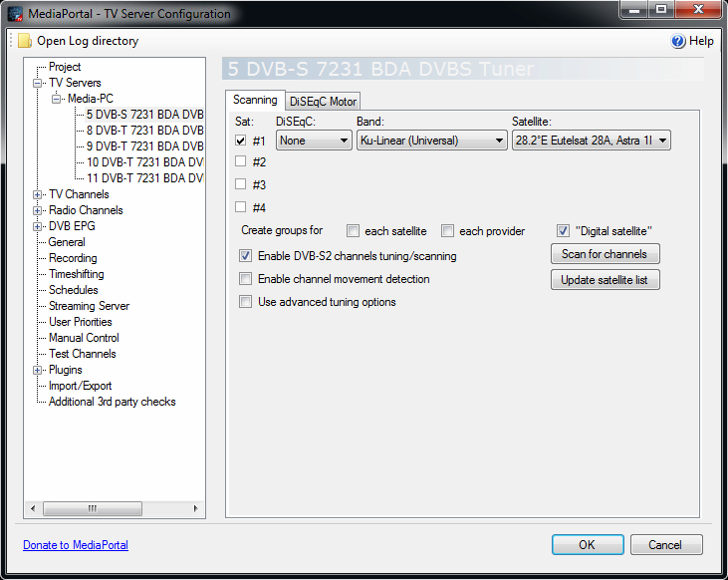Click the blue Help question mark icon
Viewport: 728px width, 580px height.
pyautogui.click(x=678, y=41)
